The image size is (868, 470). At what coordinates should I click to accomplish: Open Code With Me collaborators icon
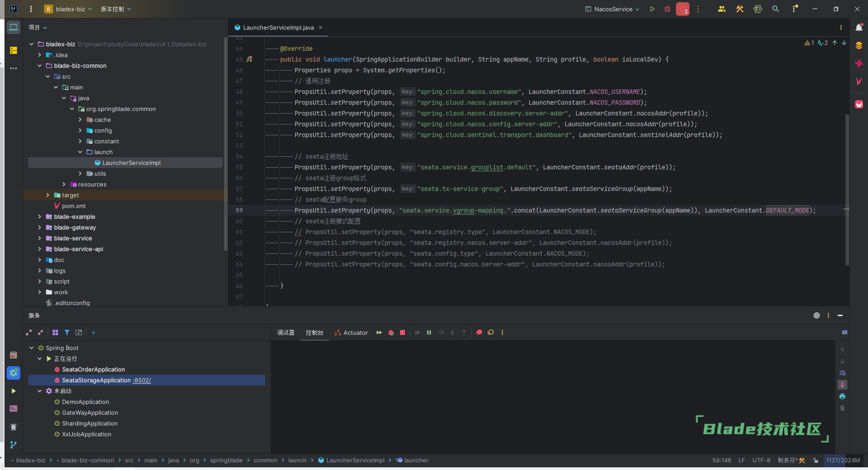point(722,9)
